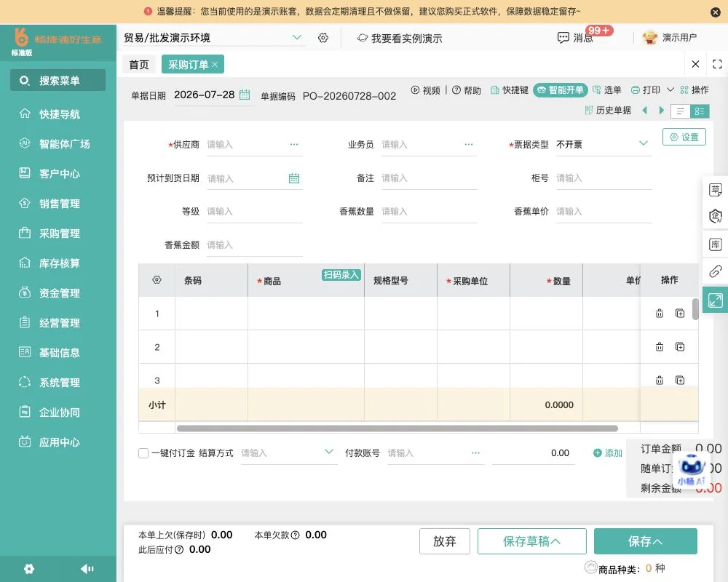The image size is (728, 582).
Task: Open calendar for 预计到货日期
Action: coord(294,178)
